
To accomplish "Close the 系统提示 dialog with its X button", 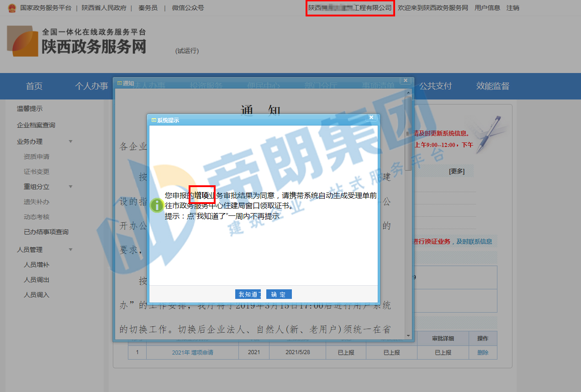I will click(x=371, y=118).
